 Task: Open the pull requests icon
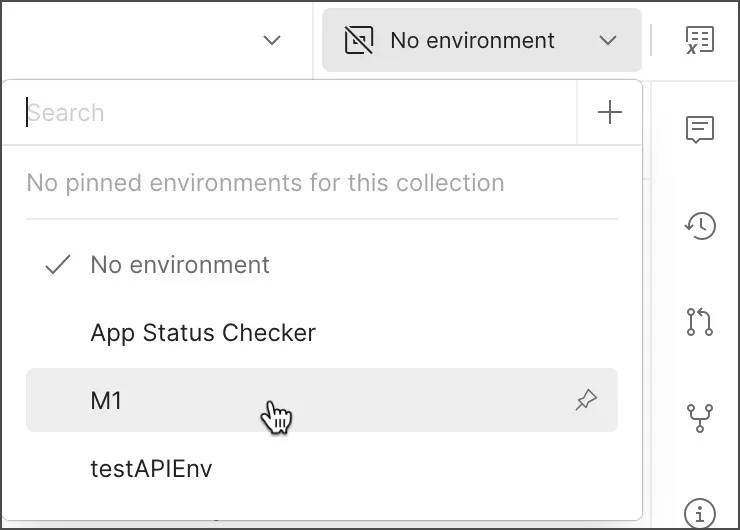coord(700,322)
